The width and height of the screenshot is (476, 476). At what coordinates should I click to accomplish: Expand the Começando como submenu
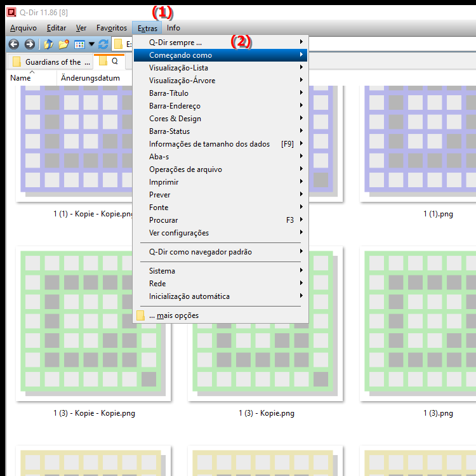[220, 55]
